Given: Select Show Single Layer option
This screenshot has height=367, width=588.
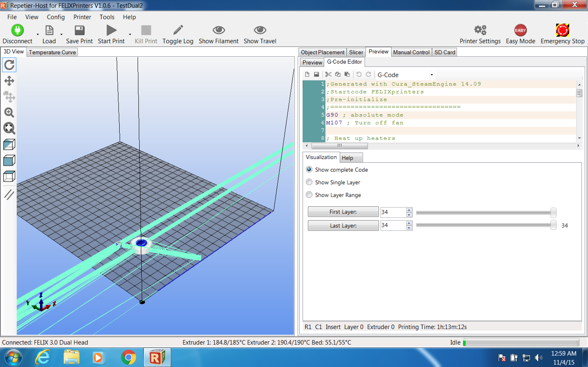Looking at the screenshot, I should [309, 182].
